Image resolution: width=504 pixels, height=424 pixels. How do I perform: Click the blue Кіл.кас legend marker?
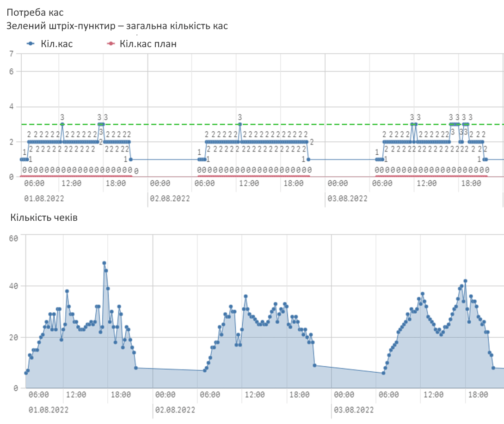tap(31, 44)
